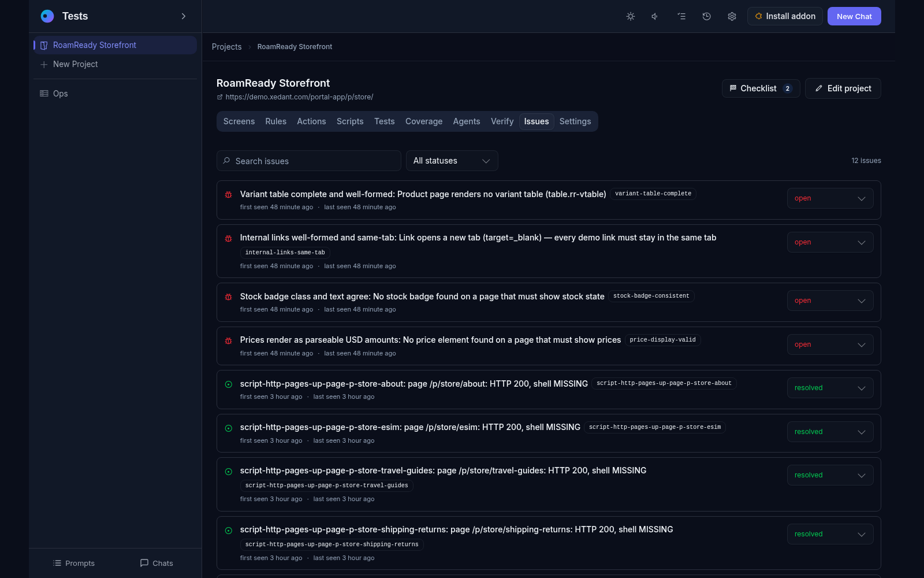Change status of Stock badge issue
The image size is (924, 578).
click(830, 301)
